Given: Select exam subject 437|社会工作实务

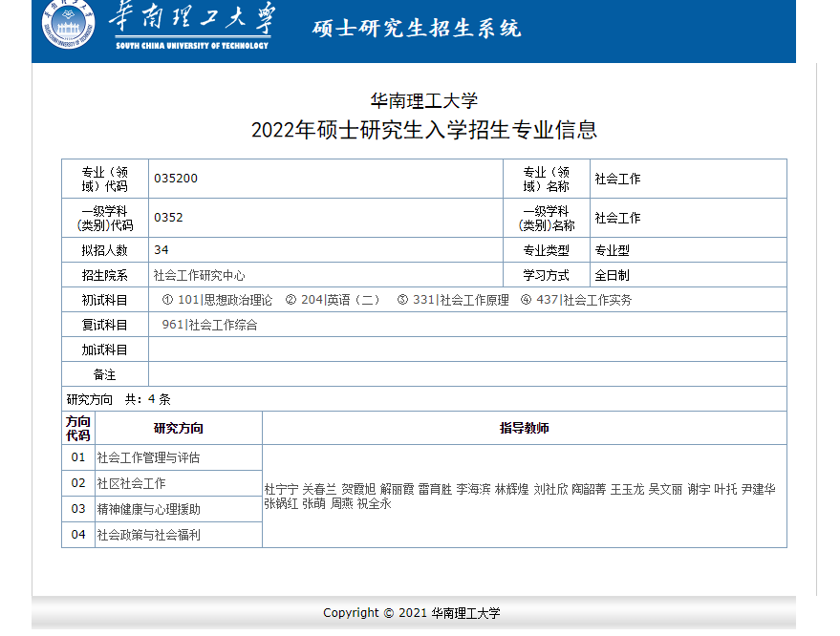Looking at the screenshot, I should pos(584,300).
